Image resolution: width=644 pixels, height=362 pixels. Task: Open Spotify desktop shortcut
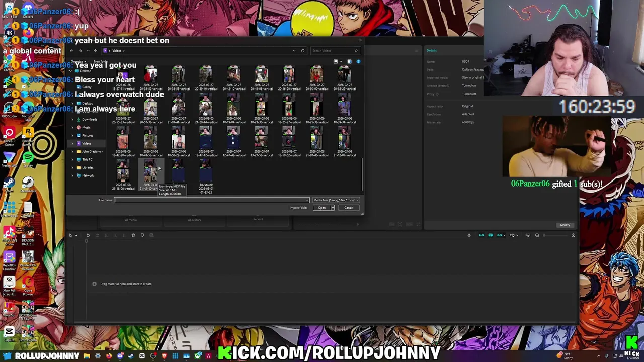point(28,160)
